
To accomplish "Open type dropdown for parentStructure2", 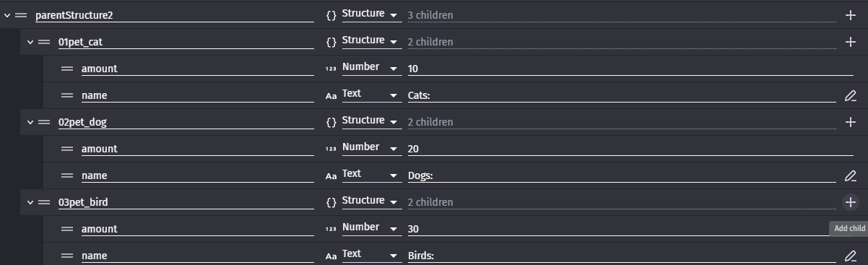I will coord(371,15).
